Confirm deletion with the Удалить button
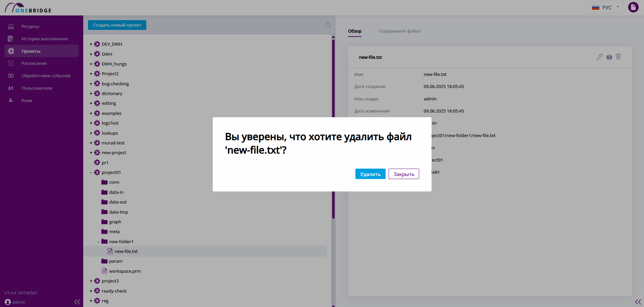This screenshot has width=644, height=307. pos(370,174)
